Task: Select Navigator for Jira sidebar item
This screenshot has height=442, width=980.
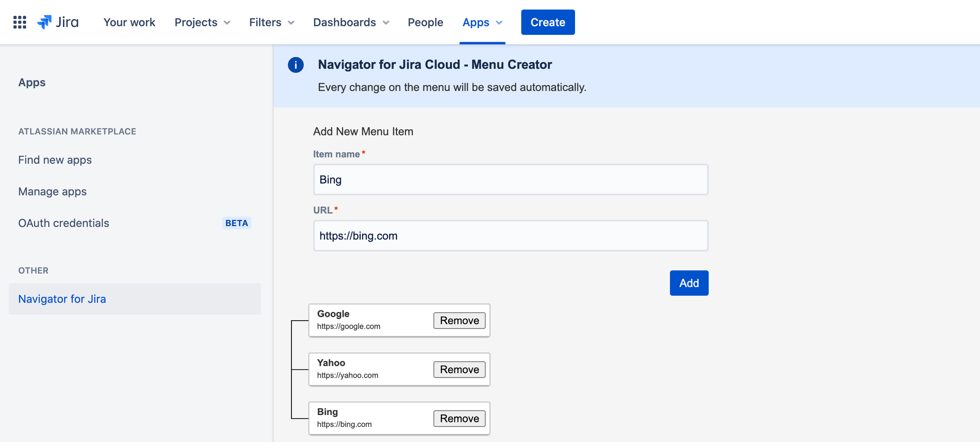Action: click(x=135, y=299)
